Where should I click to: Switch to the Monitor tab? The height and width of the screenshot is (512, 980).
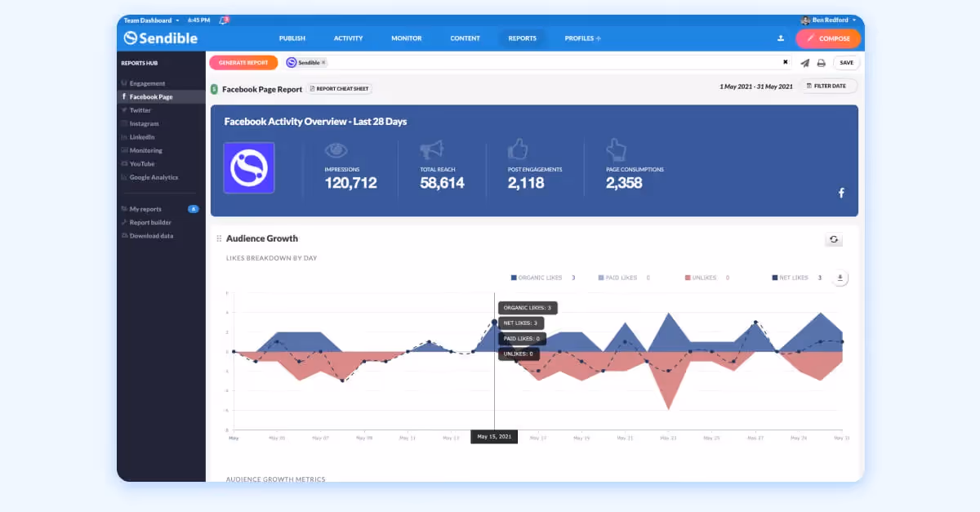point(405,38)
